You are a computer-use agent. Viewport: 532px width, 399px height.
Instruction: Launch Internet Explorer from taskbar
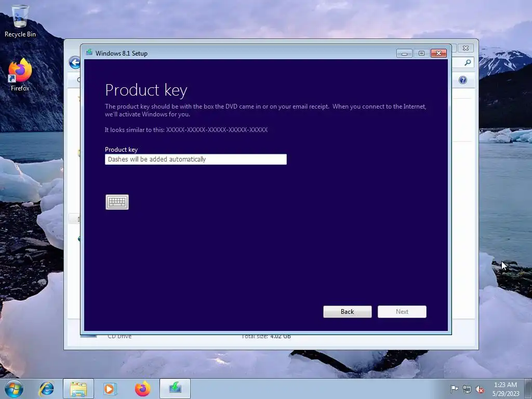pos(46,389)
